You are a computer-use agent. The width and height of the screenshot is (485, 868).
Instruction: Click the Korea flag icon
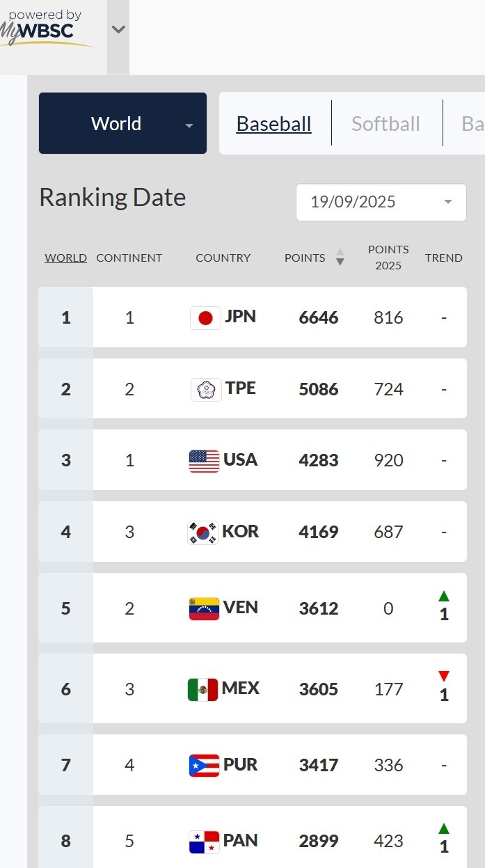tap(202, 532)
